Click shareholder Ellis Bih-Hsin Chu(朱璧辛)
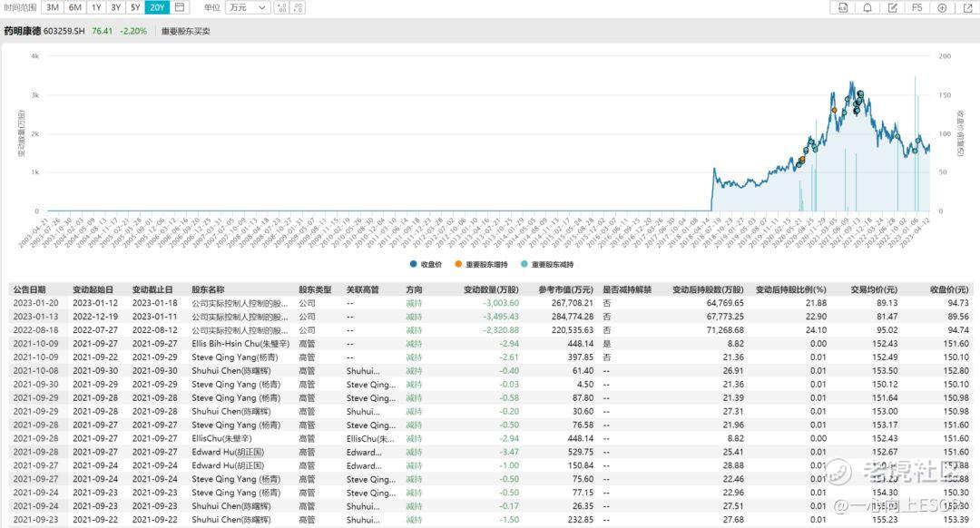The width and height of the screenshot is (980, 528). click(x=240, y=344)
